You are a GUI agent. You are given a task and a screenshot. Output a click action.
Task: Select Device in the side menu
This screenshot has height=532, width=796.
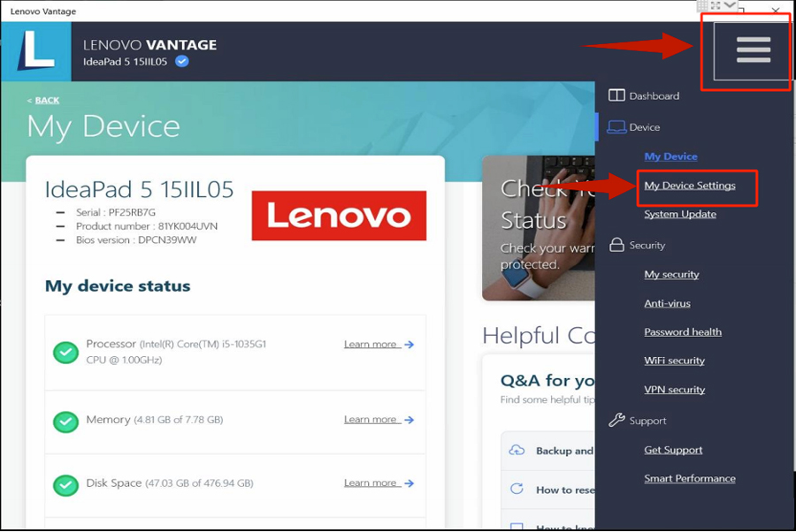[645, 127]
